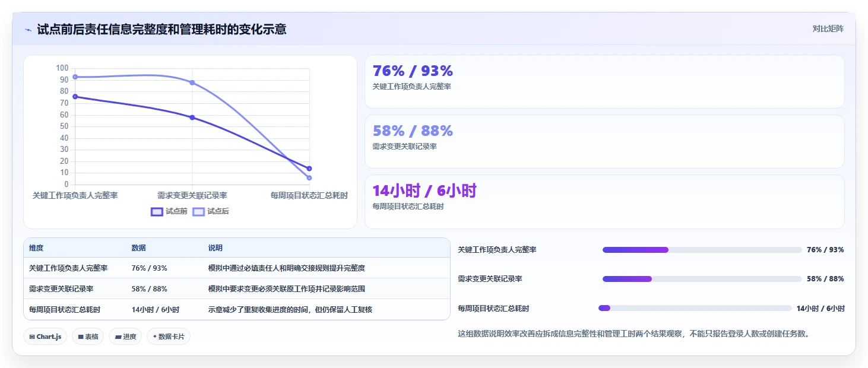Click x-axis label 需求变更关联记录率
Screen dimensions: 868x368
pos(192,195)
